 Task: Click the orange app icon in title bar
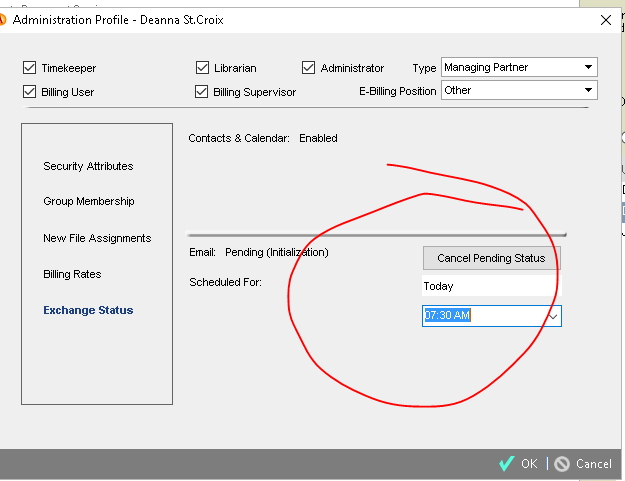pos(2,20)
